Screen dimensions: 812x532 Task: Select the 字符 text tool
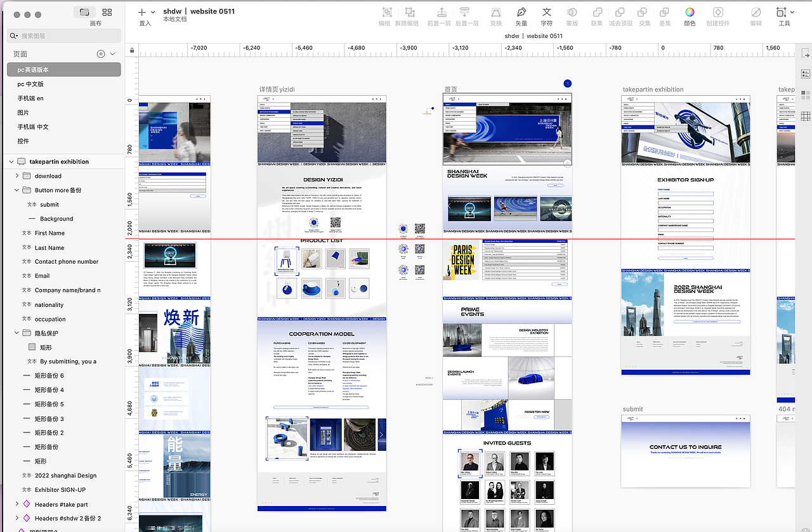click(546, 12)
